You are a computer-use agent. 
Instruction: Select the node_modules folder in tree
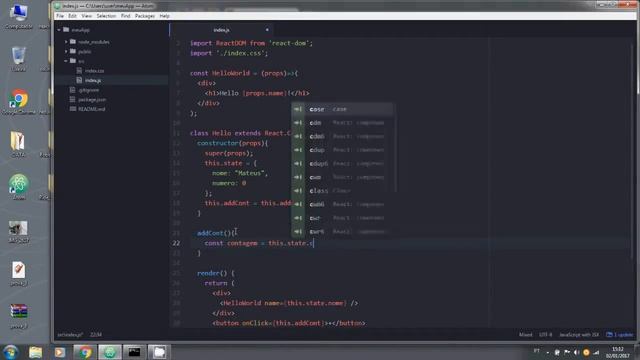[93, 42]
